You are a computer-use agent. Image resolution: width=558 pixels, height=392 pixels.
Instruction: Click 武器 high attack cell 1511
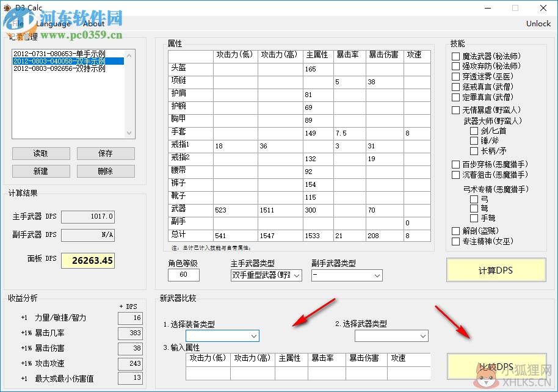click(x=280, y=210)
